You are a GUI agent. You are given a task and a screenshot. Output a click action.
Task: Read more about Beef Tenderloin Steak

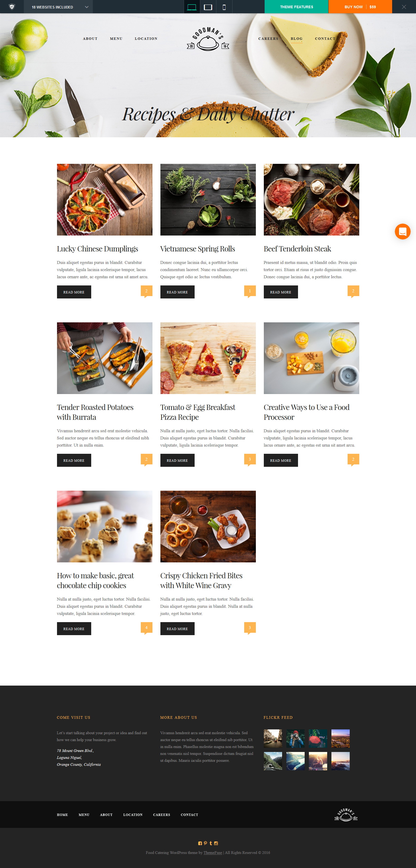281,292
